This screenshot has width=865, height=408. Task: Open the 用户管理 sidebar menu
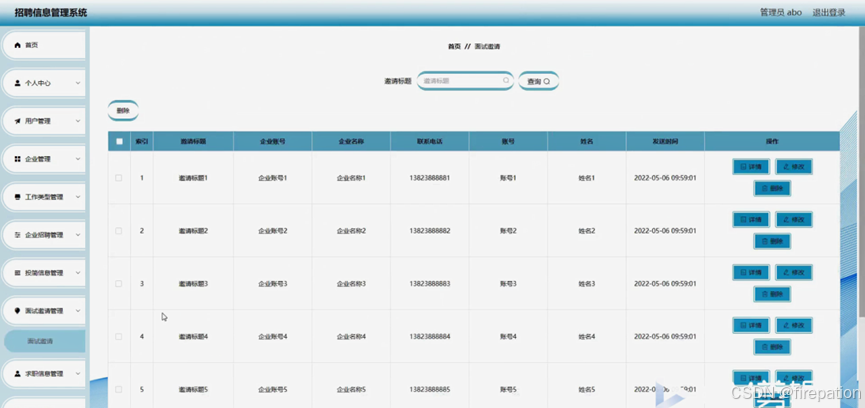click(x=44, y=121)
